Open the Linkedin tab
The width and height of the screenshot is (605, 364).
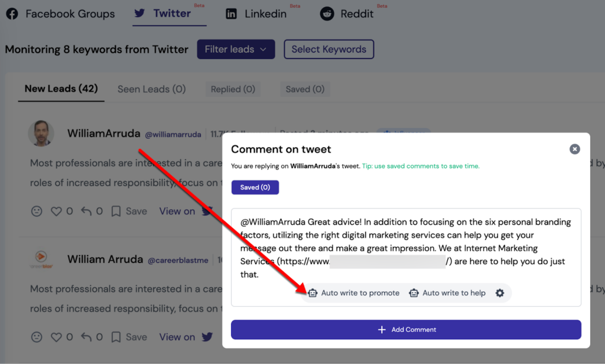click(256, 14)
